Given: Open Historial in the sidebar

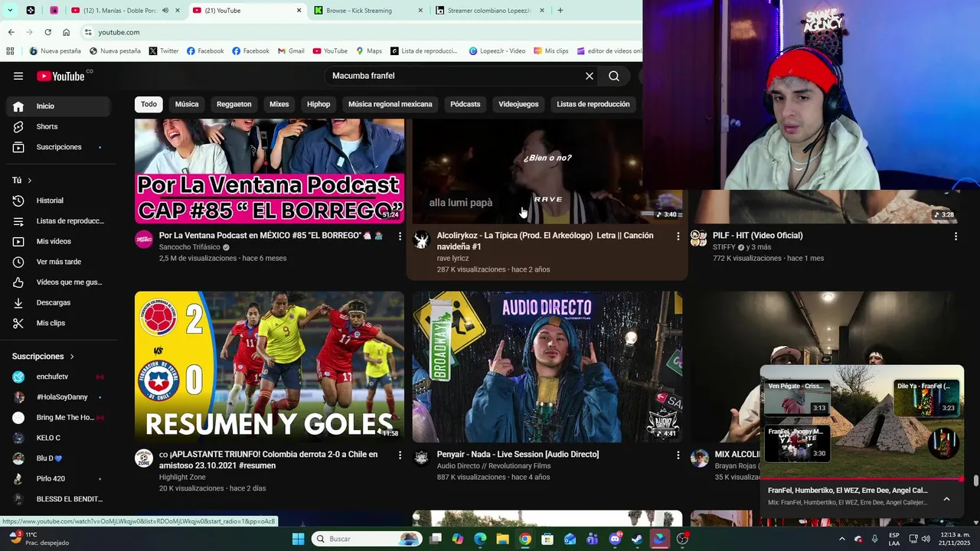Looking at the screenshot, I should tap(58, 201).
